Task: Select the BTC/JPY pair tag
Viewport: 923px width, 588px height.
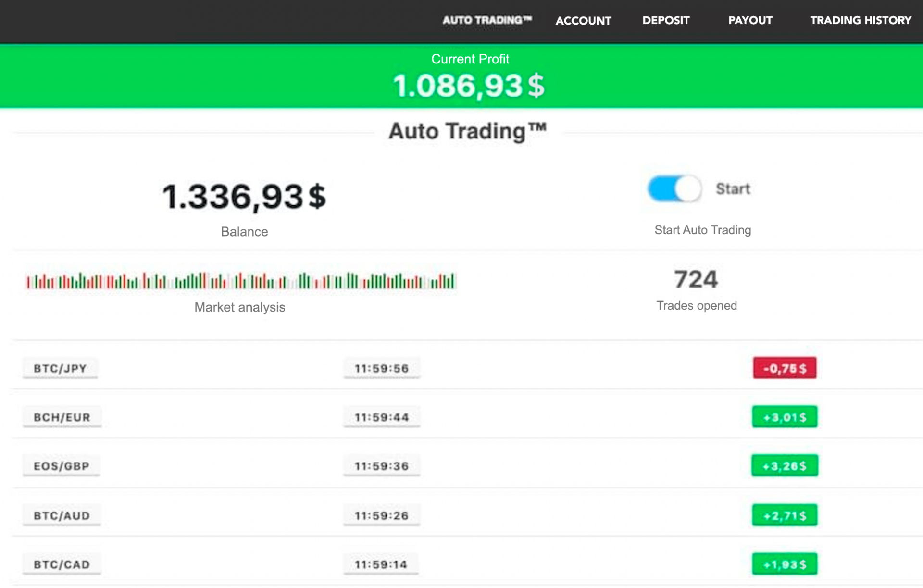Action: click(60, 368)
